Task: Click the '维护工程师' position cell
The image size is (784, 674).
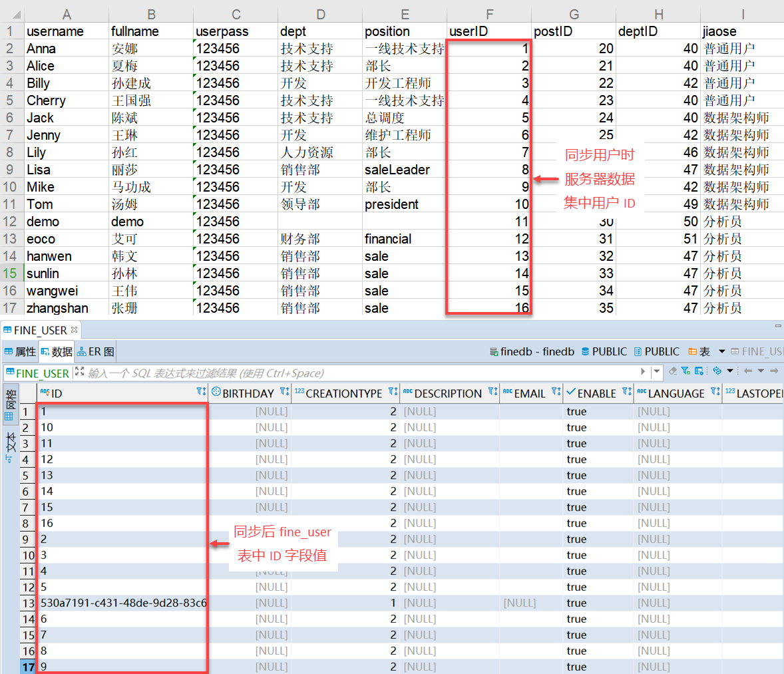Action: coord(405,135)
